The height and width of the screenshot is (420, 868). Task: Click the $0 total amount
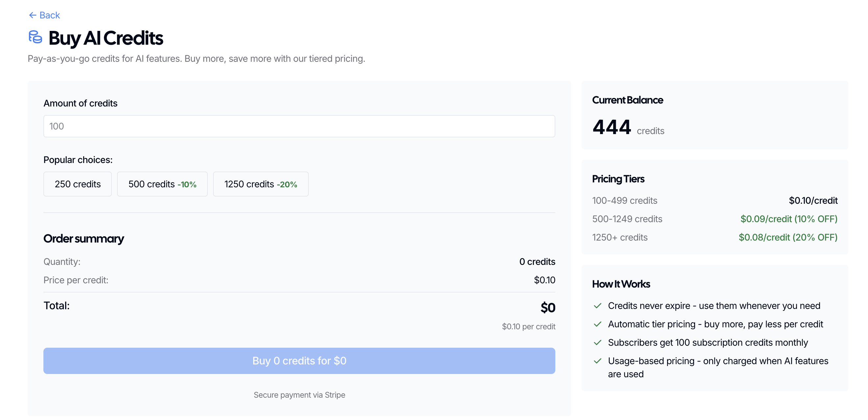(x=547, y=308)
